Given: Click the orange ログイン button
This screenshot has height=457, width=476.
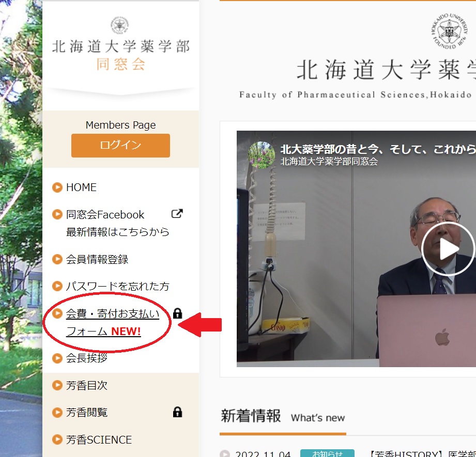Looking at the screenshot, I should click(120, 146).
